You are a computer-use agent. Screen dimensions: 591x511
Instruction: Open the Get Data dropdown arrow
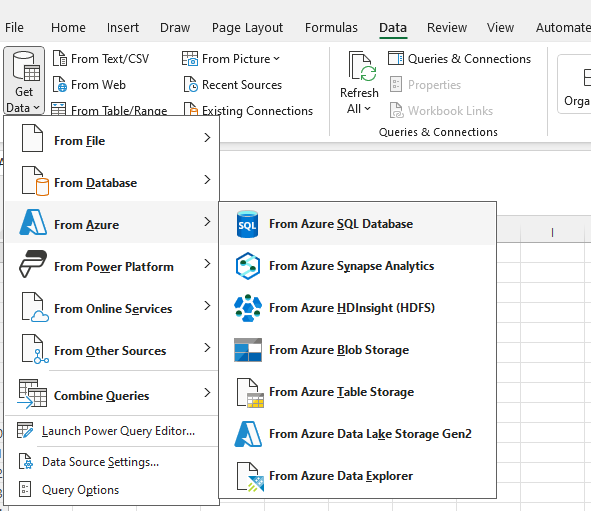click(36, 108)
